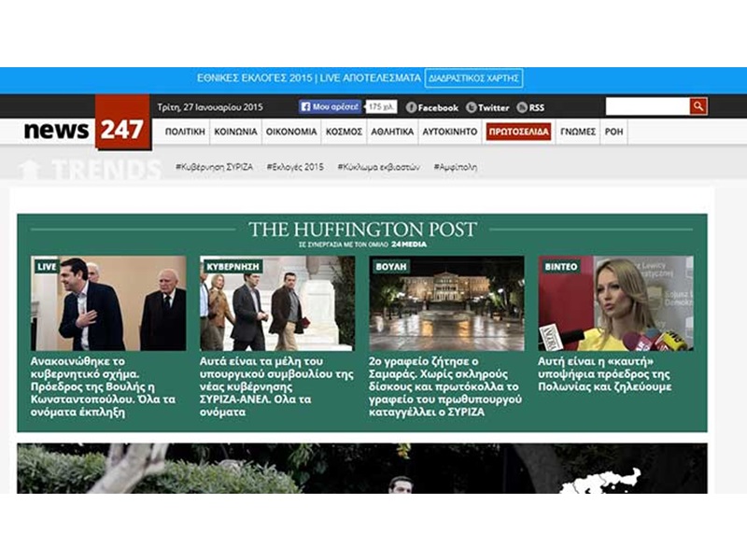Open headline 'Αυτή είναι η «καυτή» υποψήφια πρόεδρος'
Image resolution: width=747 pixels, height=560 pixels.
(605, 374)
